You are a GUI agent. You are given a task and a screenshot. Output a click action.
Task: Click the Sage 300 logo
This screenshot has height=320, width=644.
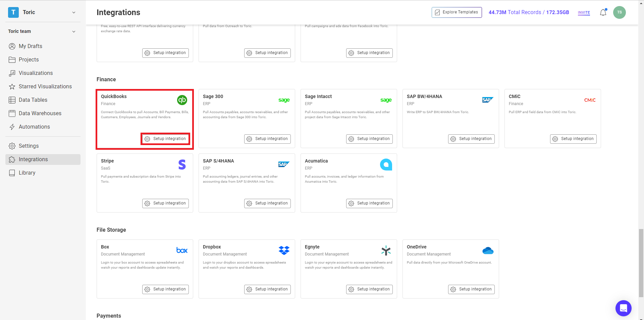[x=284, y=100]
